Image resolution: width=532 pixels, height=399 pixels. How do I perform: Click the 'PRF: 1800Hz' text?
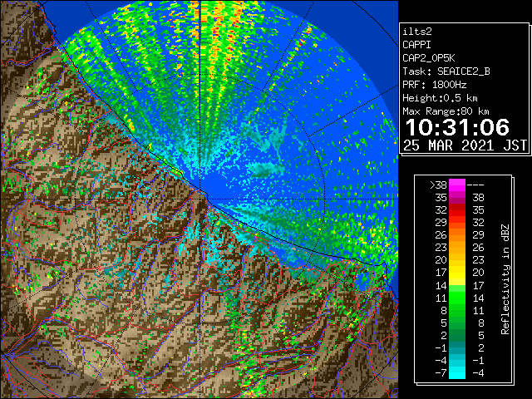tap(435, 85)
